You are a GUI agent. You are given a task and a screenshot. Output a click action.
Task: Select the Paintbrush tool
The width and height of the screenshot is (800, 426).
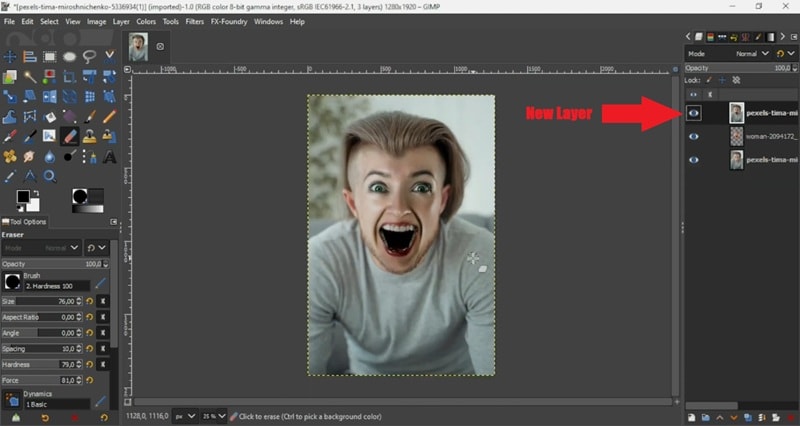pos(89,116)
